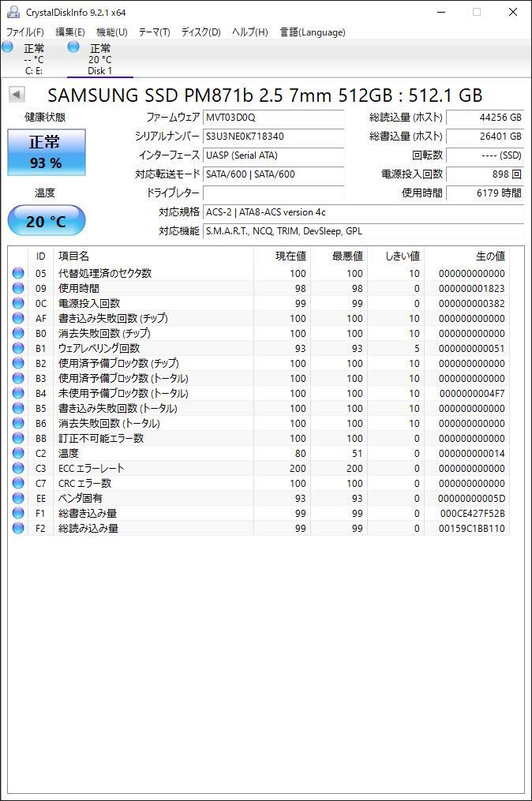
Task: Open the 機能(U) menu
Action: [112, 32]
